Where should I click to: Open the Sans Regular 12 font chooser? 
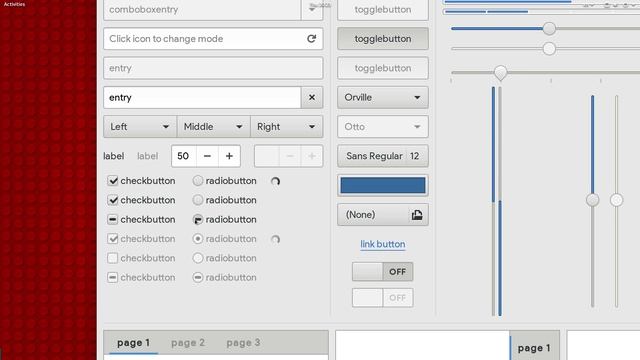[x=383, y=156]
